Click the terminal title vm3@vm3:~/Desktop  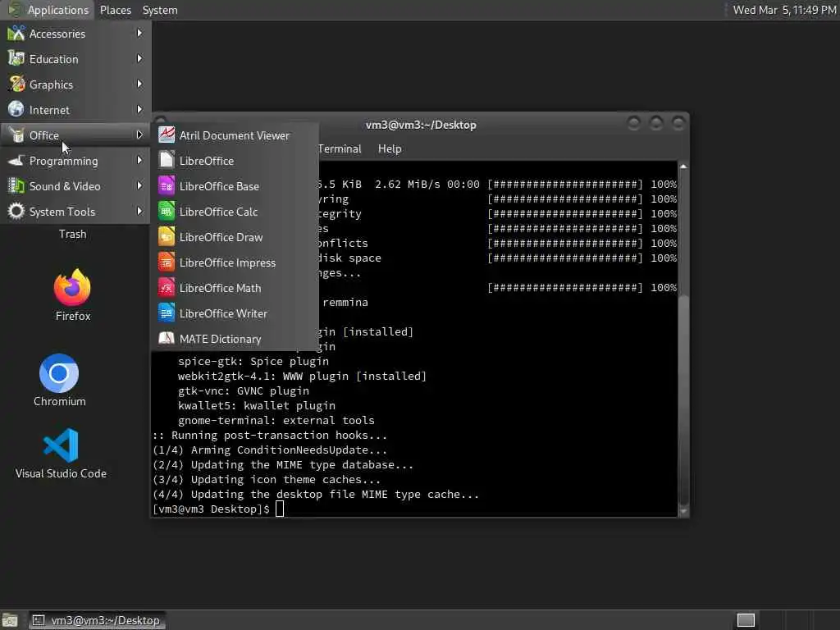coord(421,125)
